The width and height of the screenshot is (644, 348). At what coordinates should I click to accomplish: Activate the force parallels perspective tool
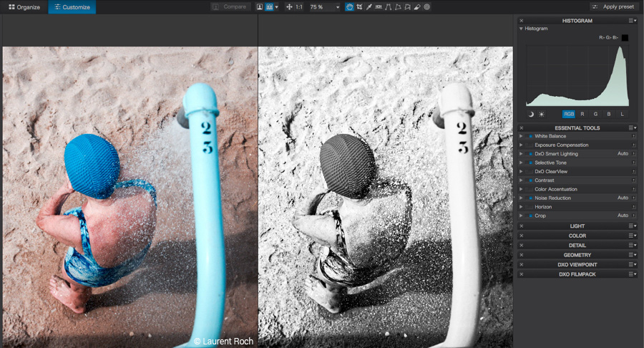388,7
